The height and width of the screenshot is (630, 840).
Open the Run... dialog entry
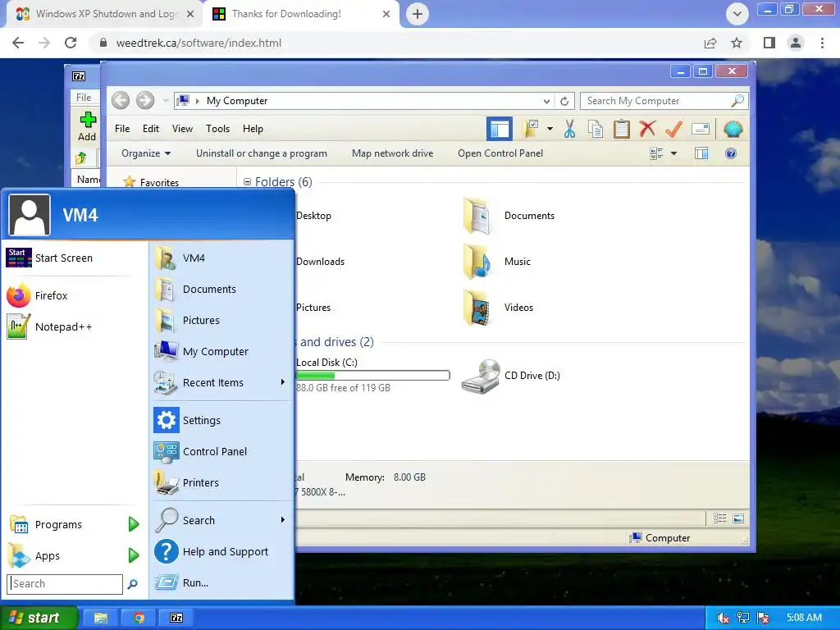[221, 582]
